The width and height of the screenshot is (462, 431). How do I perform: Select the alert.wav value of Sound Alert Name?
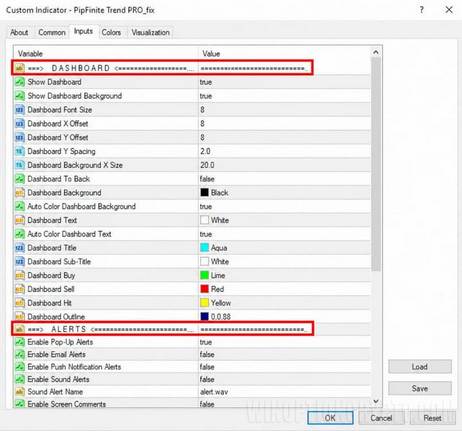tap(214, 392)
